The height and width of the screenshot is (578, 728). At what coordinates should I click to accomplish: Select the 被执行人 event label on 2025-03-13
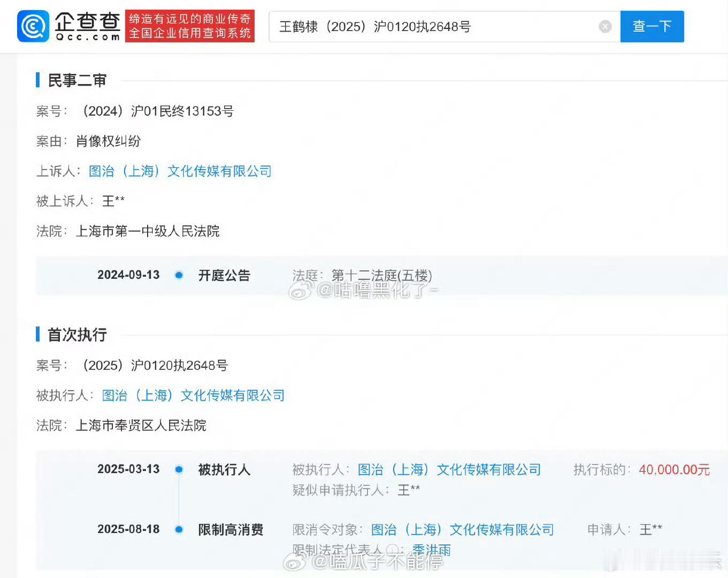pyautogui.click(x=224, y=470)
